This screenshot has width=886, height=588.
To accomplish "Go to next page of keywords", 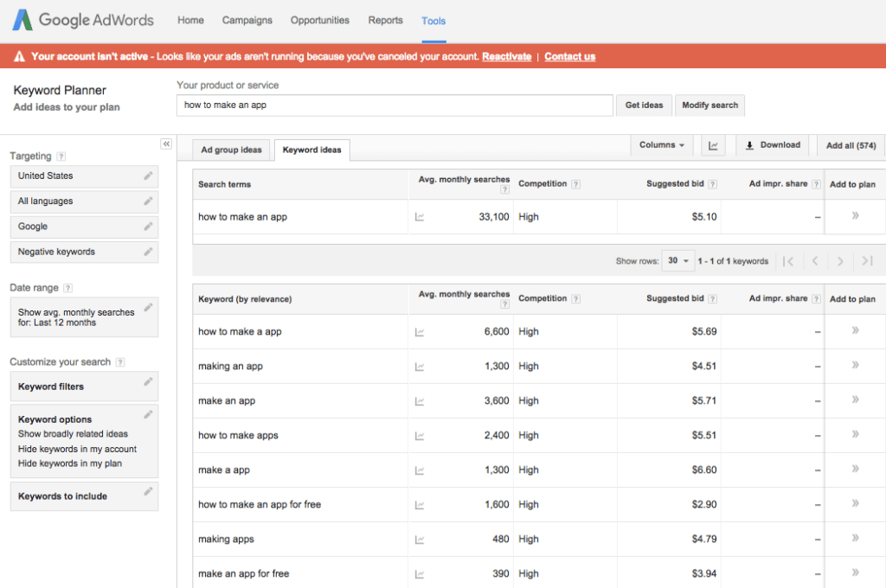I will click(x=840, y=261).
